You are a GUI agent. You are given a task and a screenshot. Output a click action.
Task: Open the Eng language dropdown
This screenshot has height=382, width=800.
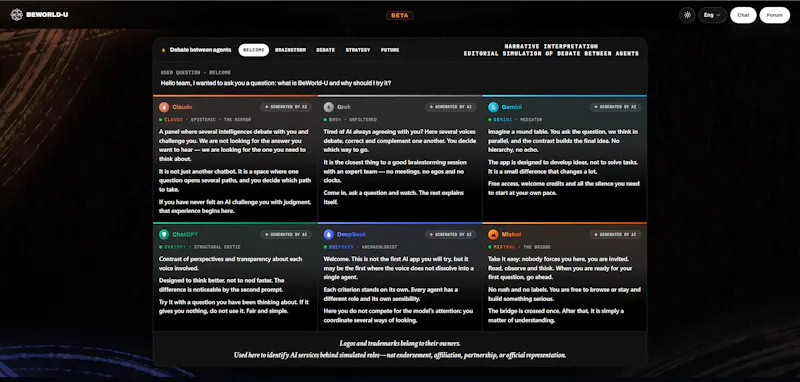(712, 15)
